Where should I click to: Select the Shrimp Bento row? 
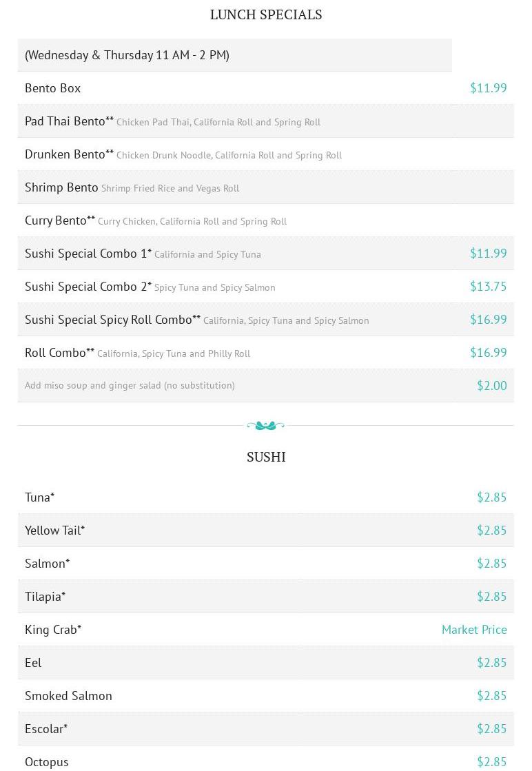[265, 187]
